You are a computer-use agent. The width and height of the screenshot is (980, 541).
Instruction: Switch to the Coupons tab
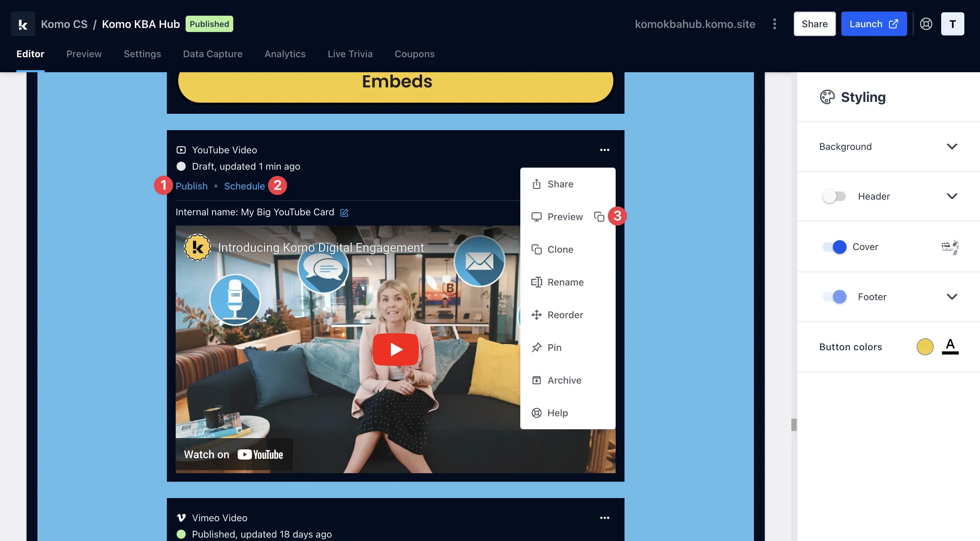click(x=414, y=54)
